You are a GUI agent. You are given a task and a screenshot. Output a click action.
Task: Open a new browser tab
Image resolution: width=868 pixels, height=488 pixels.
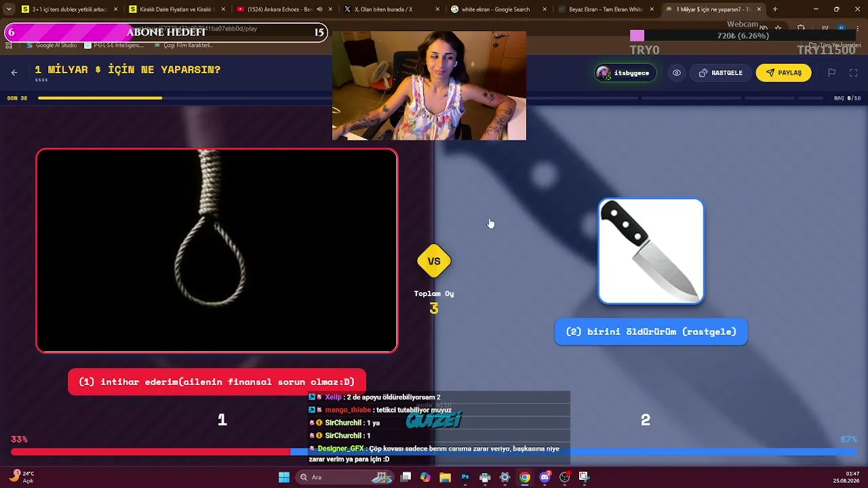(775, 9)
